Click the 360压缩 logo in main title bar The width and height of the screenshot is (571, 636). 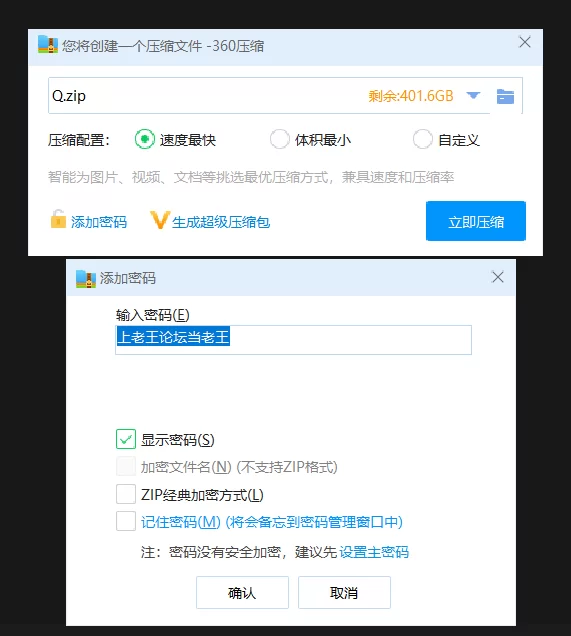click(x=48, y=45)
